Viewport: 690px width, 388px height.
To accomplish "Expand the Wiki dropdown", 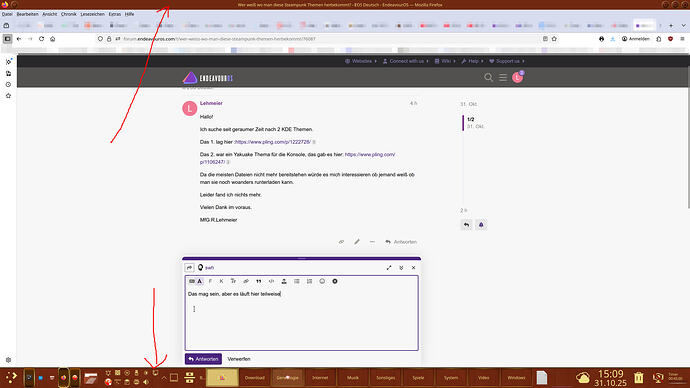I will coord(445,61).
